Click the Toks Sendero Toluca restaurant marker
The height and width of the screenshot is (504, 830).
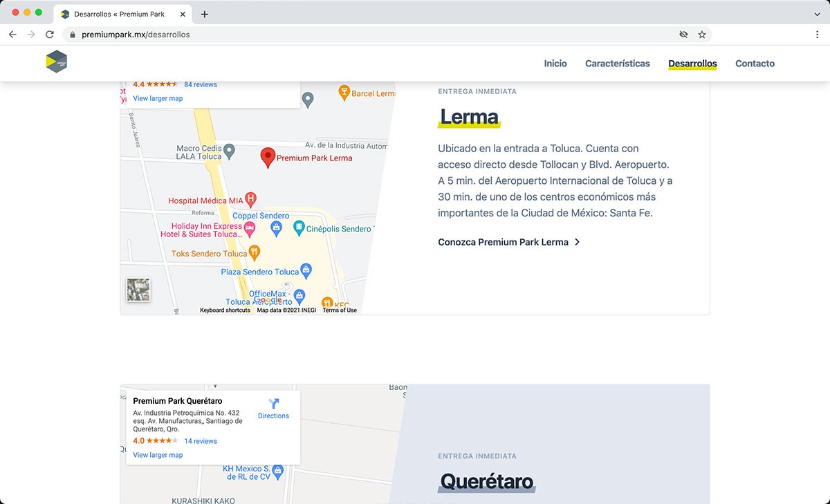pos(255,252)
